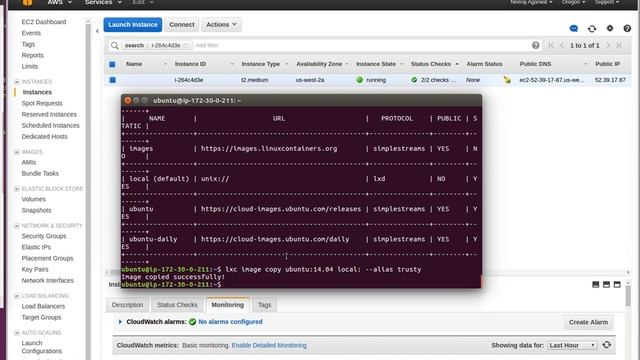Click the details pane vertical scrollbar

pyautogui.click(x=628, y=295)
